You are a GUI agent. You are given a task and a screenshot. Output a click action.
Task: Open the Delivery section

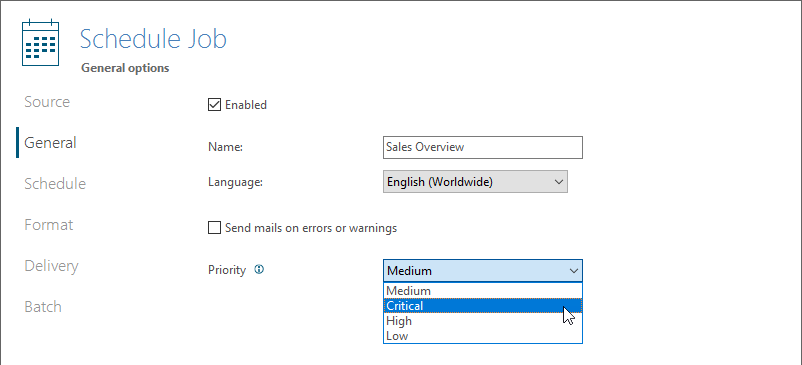(52, 266)
